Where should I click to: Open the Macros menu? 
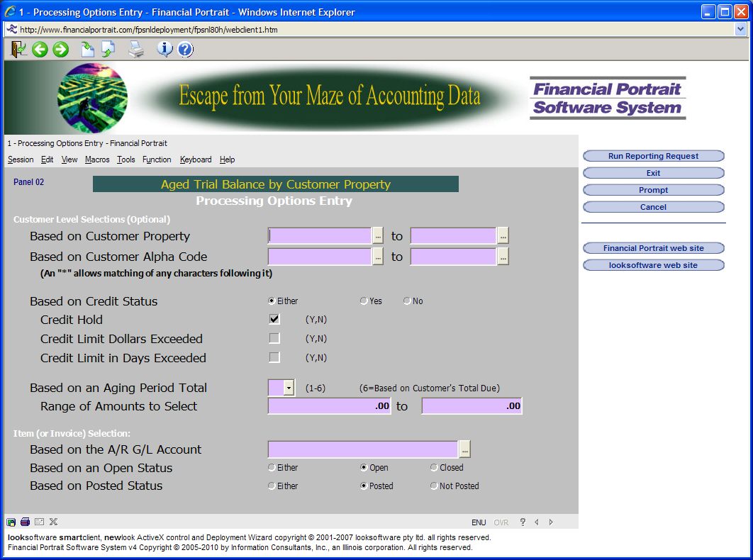97,159
